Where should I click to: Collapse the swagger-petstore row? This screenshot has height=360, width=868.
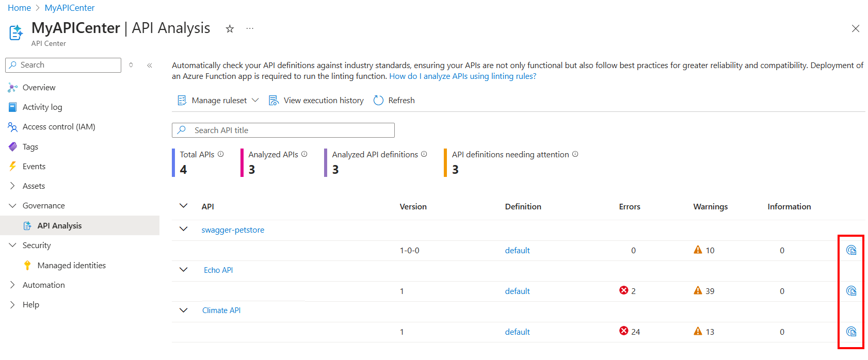pos(183,229)
